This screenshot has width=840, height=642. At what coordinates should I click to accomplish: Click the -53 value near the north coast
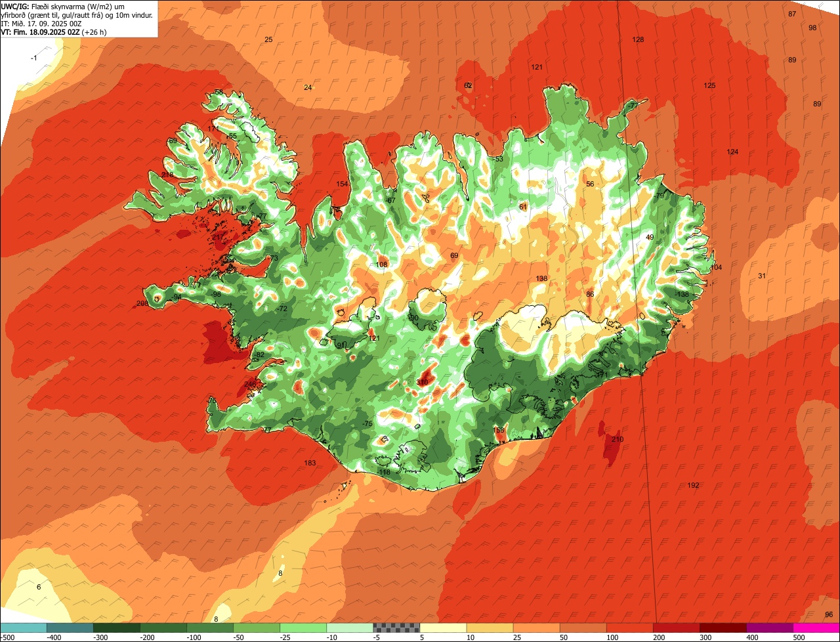[497, 159]
